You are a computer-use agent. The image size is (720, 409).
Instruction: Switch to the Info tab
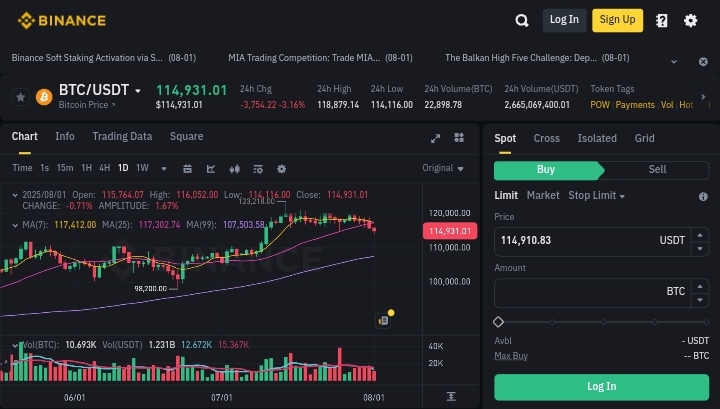click(65, 136)
